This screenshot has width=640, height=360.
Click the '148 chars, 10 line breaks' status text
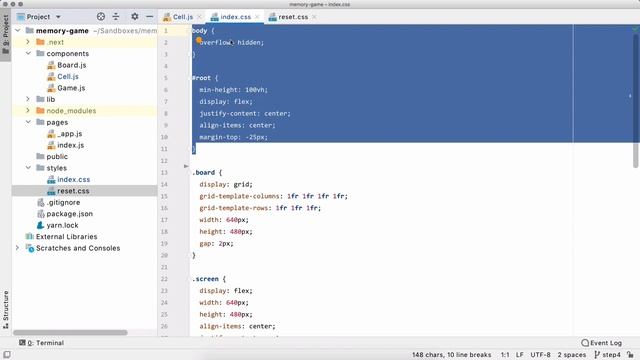(x=451, y=355)
